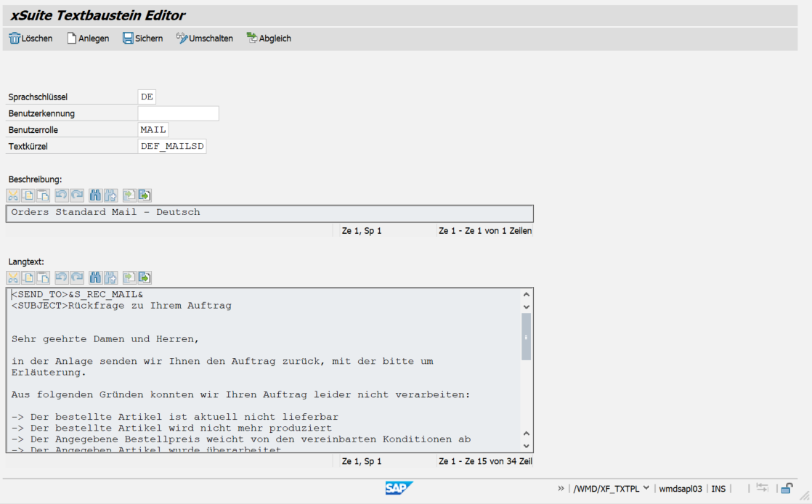Click the Find binoculars icon above Langtext

[94, 277]
